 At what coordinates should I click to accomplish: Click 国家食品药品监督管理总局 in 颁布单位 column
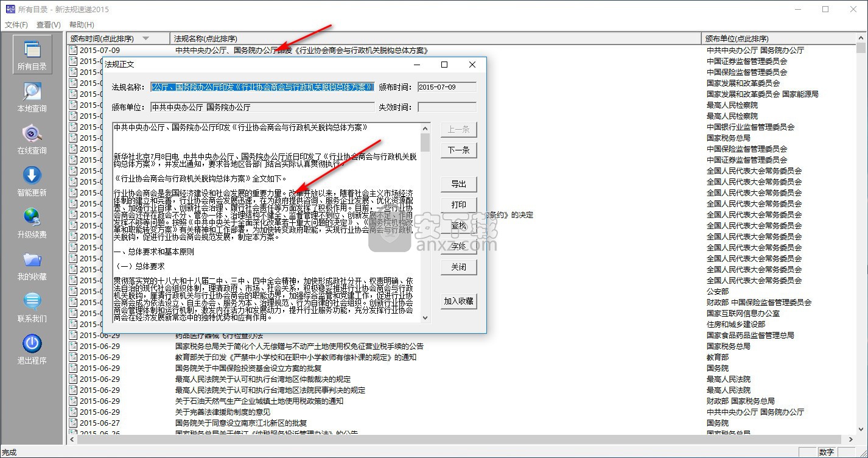pyautogui.click(x=751, y=335)
